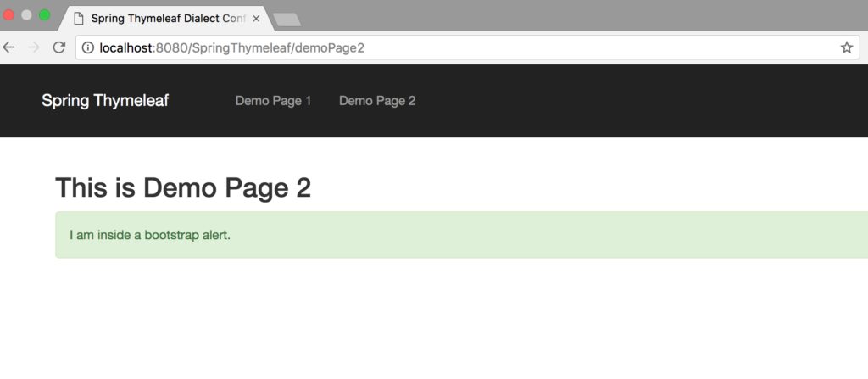Image resolution: width=868 pixels, height=379 pixels.
Task: Open Demo Page 1 from the navbar
Action: 273,101
